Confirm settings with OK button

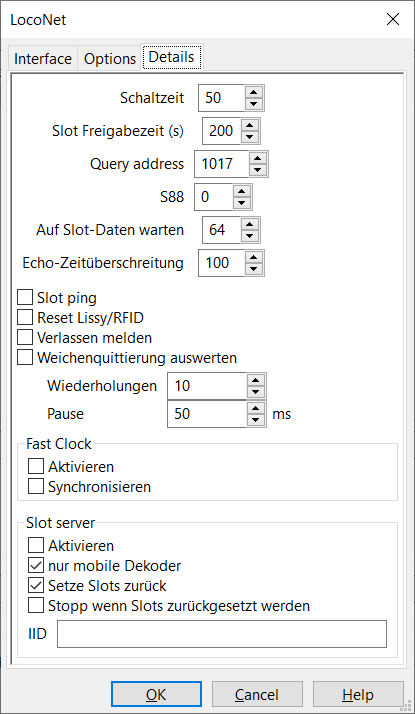[156, 695]
